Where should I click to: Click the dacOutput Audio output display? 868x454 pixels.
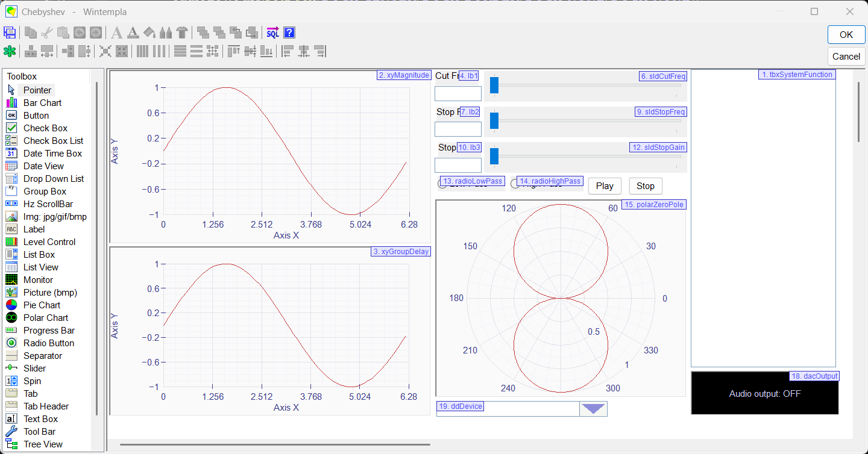point(764,393)
